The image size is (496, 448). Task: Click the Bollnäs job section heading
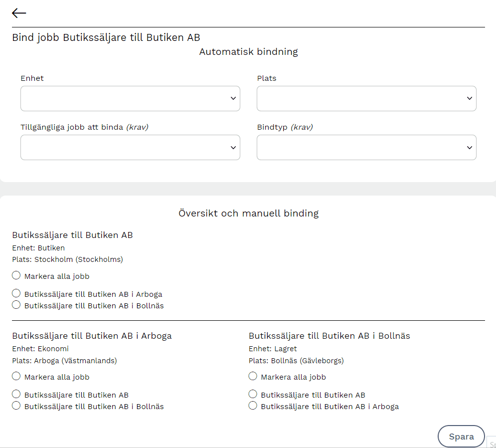point(329,336)
